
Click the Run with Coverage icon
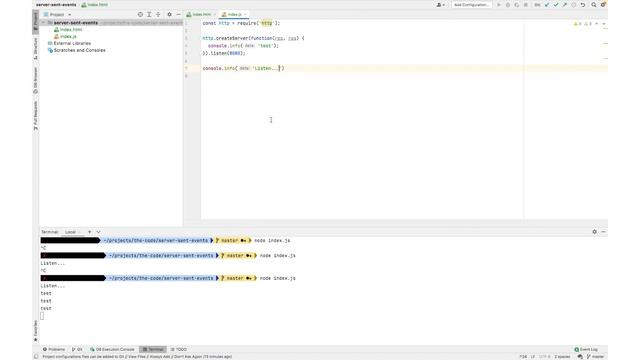(517, 5)
